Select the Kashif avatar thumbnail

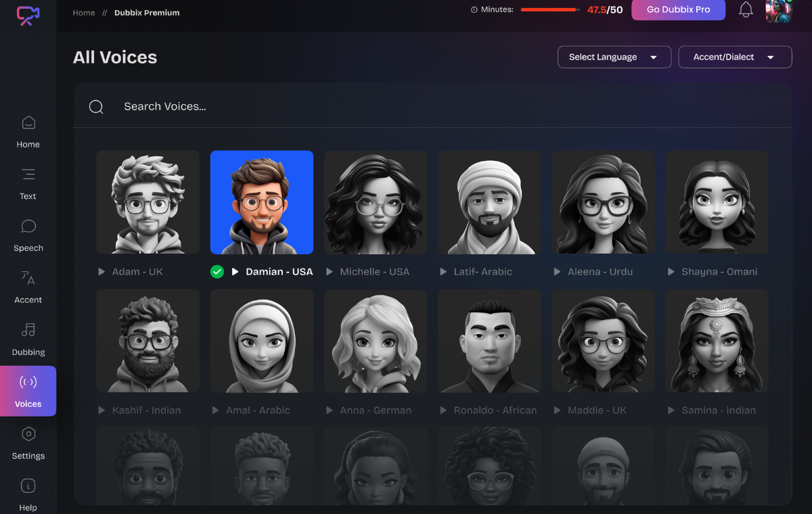click(x=148, y=341)
